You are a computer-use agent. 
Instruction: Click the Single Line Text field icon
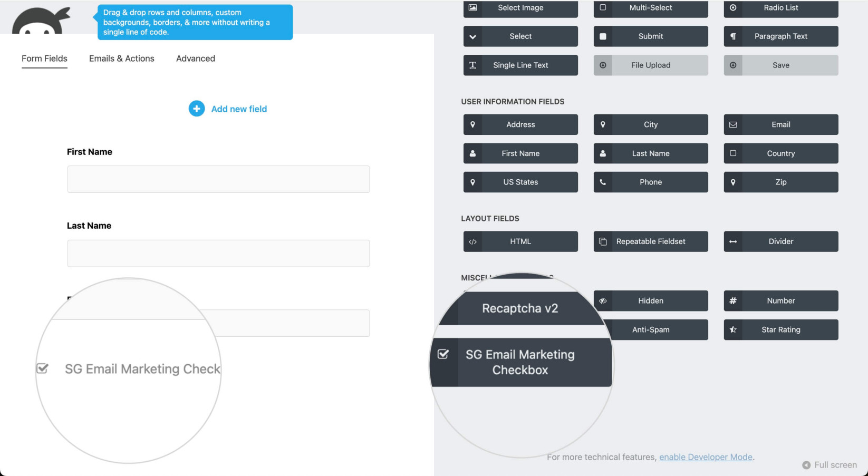[472, 65]
